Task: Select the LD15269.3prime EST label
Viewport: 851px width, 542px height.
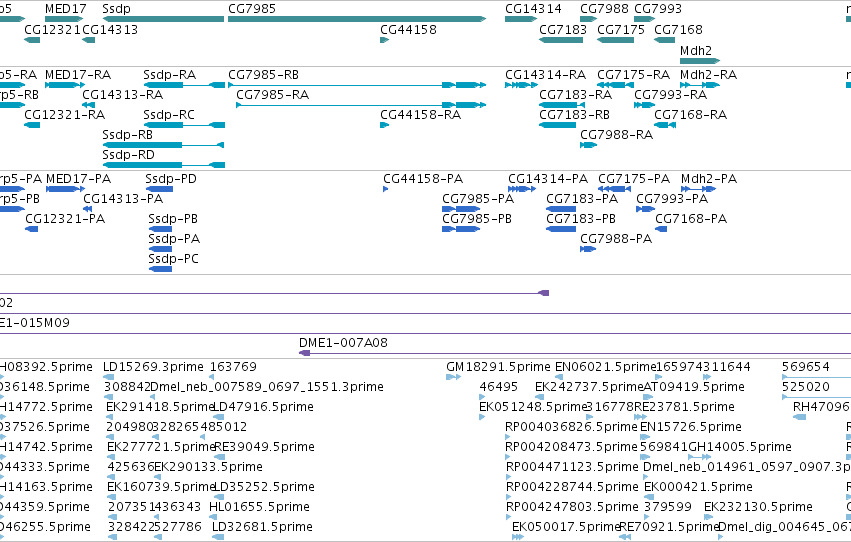Action: [153, 367]
